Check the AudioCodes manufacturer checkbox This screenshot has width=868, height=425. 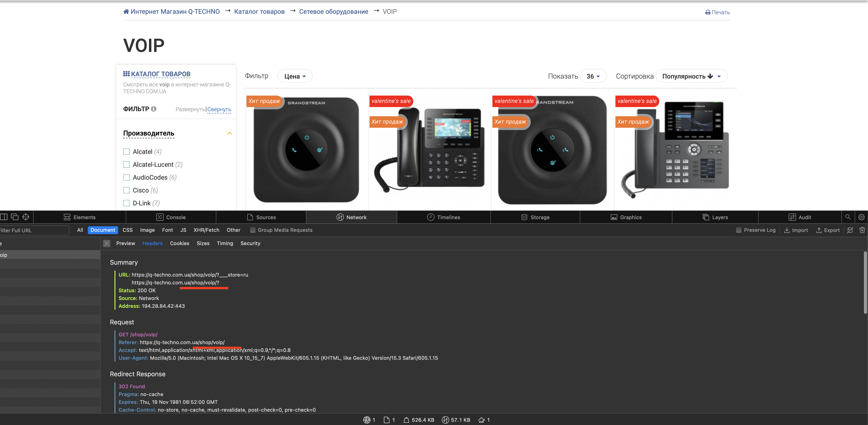[x=126, y=177]
